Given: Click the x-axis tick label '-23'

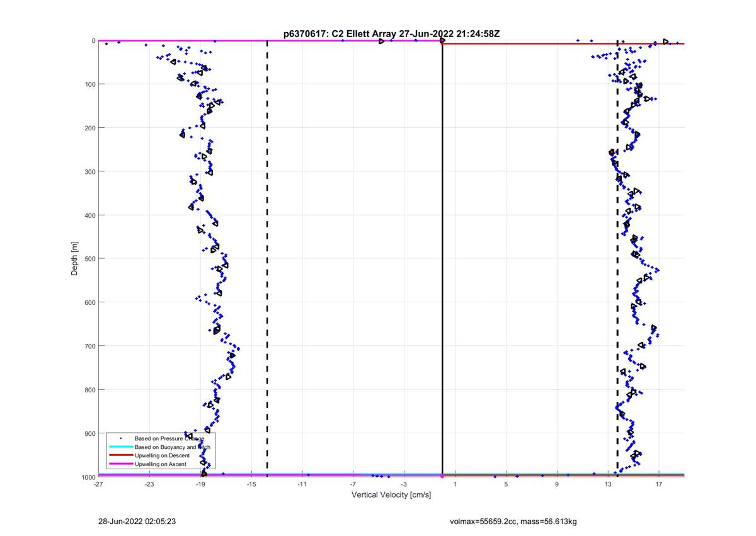Looking at the screenshot, I should pos(149,485).
